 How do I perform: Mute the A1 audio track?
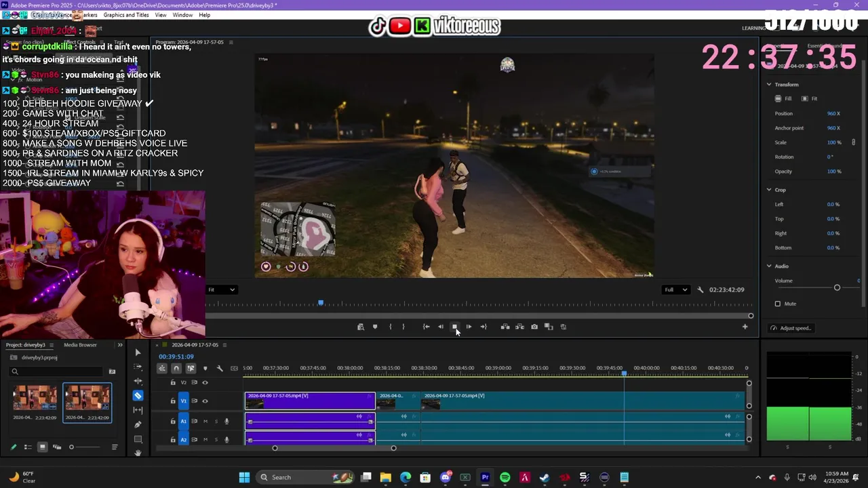[205, 422]
